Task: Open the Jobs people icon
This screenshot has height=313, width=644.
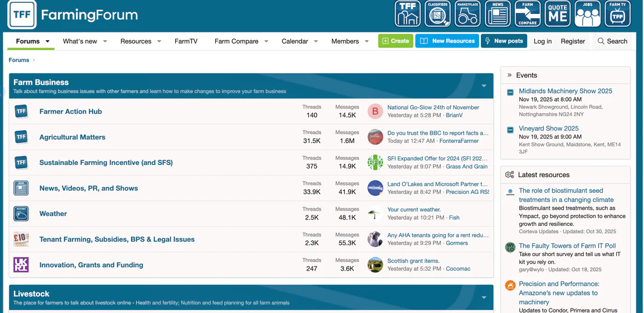Action: pos(587,13)
